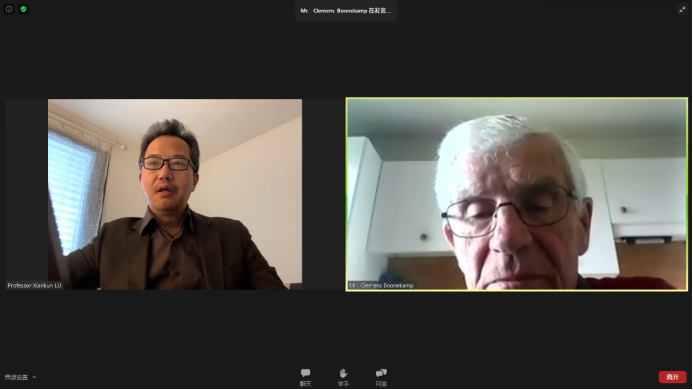Screen dimensions: 693x390
Task: Raise hand in the meeting
Action: click(x=343, y=378)
